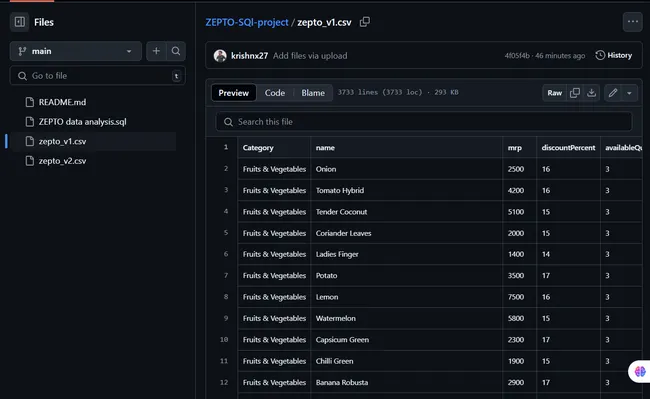This screenshot has height=399, width=650.
Task: Open commit hash 4f05f4b
Action: (517, 56)
